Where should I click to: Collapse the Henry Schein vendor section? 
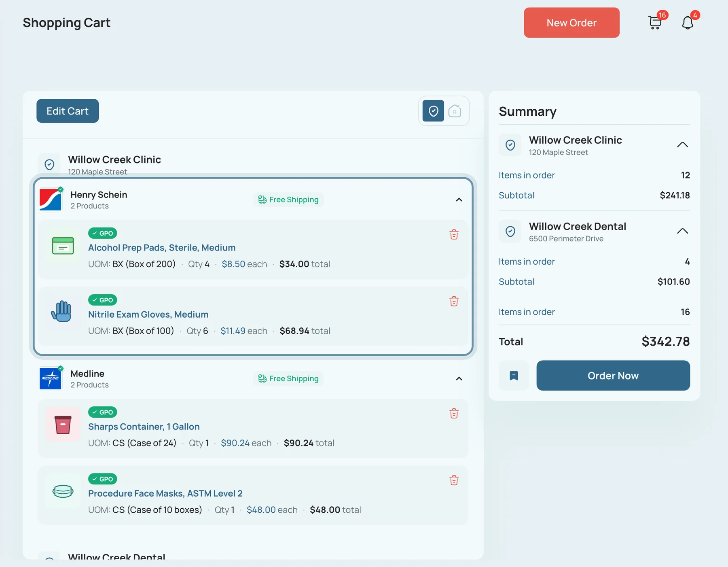[459, 200]
